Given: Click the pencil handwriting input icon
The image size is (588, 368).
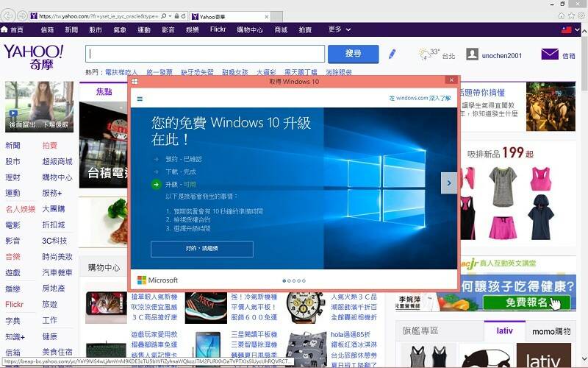Looking at the screenshot, I should tap(392, 54).
